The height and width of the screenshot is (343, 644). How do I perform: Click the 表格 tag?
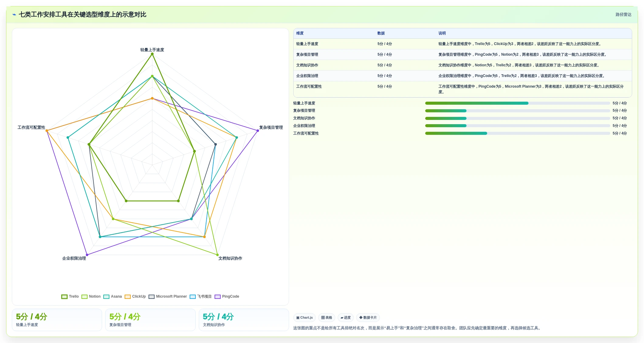coord(327,318)
